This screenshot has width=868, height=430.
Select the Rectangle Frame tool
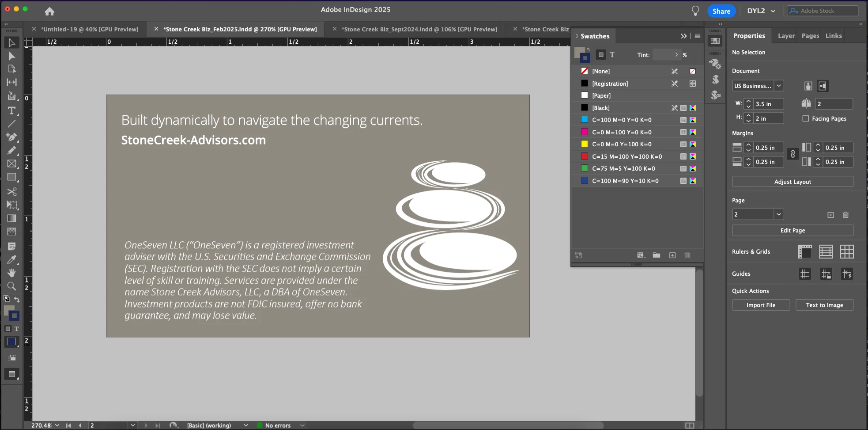tap(12, 164)
